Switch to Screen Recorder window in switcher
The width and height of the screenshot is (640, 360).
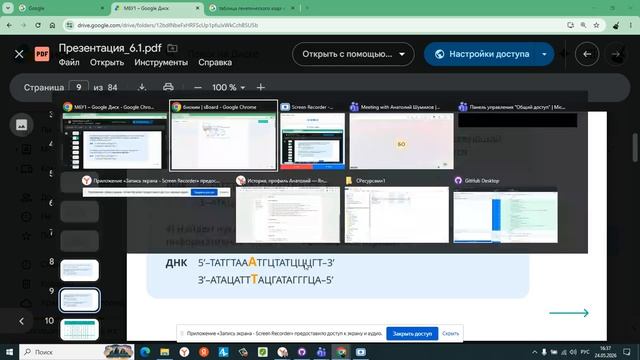point(313,136)
